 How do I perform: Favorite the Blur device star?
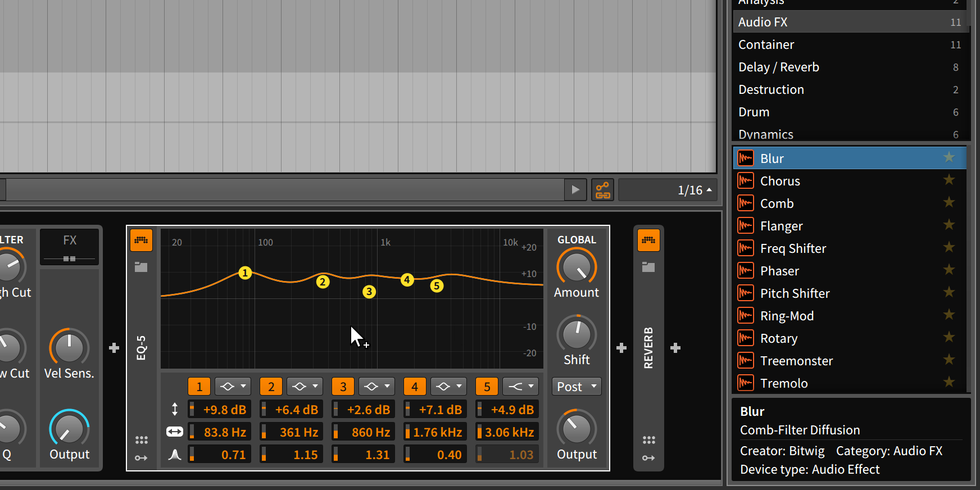point(949,157)
